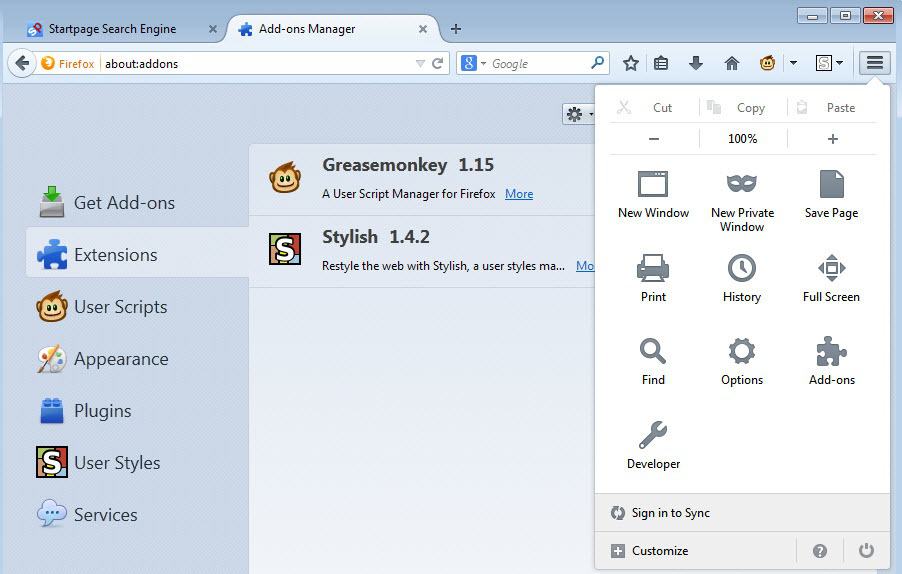Screen dimensions: 902x574
Task: Open a New Private Window
Action: coord(742,201)
